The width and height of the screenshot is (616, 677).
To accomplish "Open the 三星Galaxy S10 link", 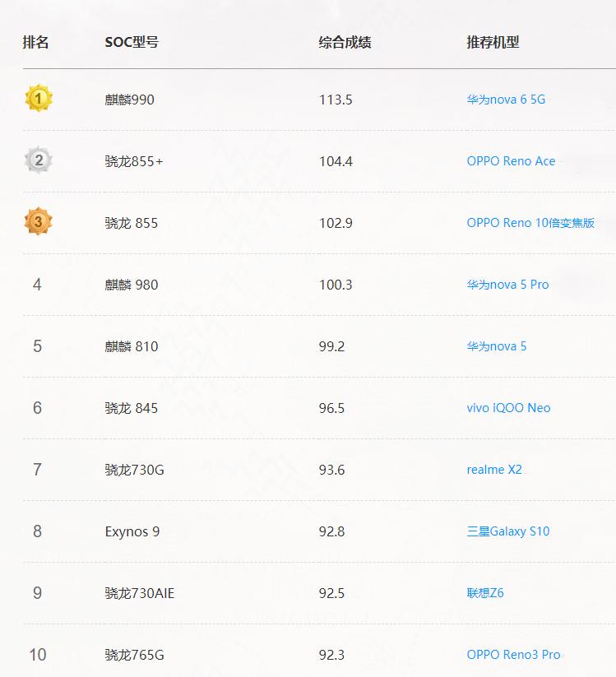I will click(508, 531).
